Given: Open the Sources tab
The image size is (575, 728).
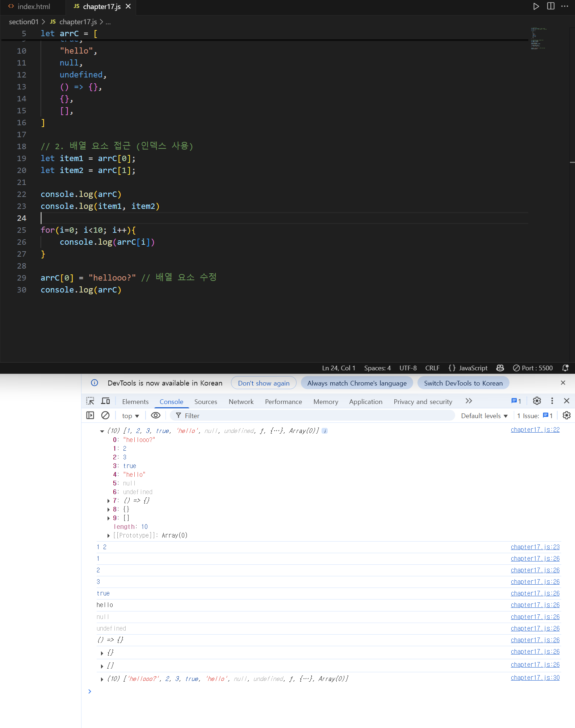Looking at the screenshot, I should pos(206,401).
